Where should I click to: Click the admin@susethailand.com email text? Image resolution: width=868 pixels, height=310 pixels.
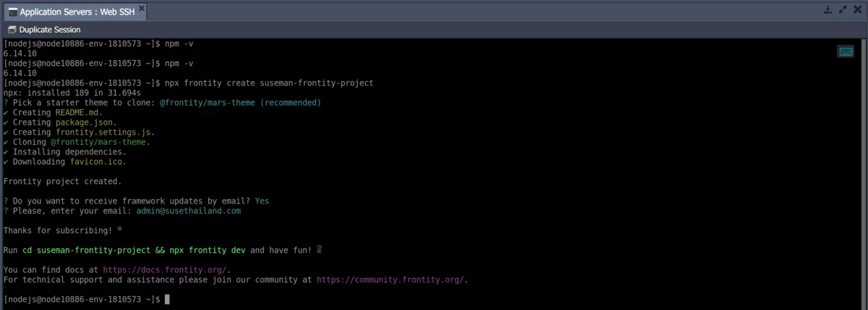(x=188, y=211)
